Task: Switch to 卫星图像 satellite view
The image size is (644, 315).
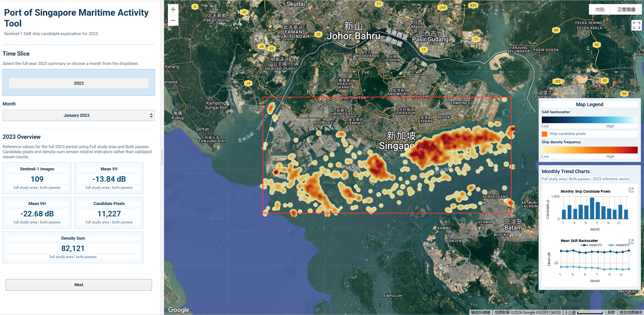Action: [626, 10]
